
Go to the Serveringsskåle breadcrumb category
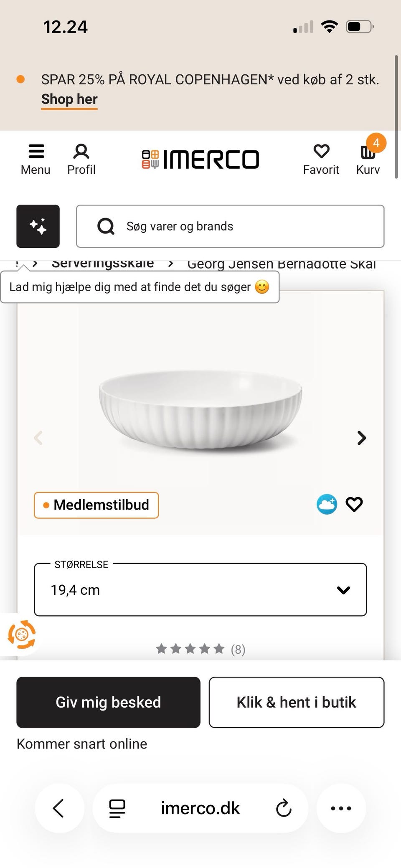102,263
